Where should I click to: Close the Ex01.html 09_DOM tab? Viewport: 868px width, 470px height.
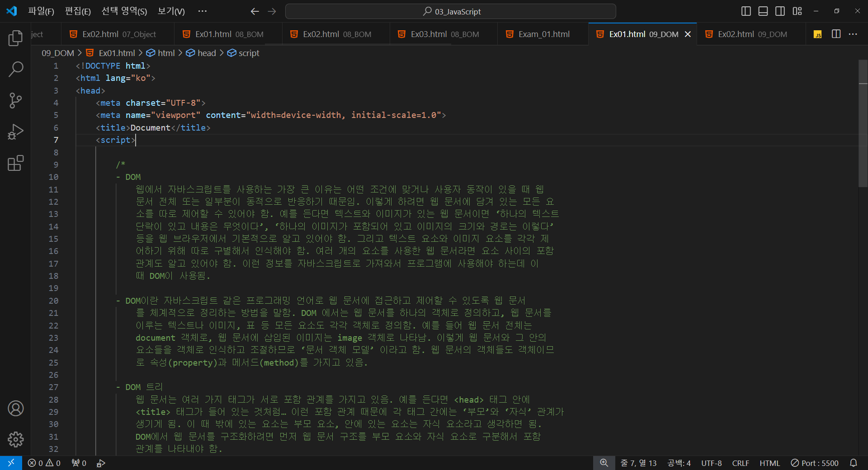[688, 34]
